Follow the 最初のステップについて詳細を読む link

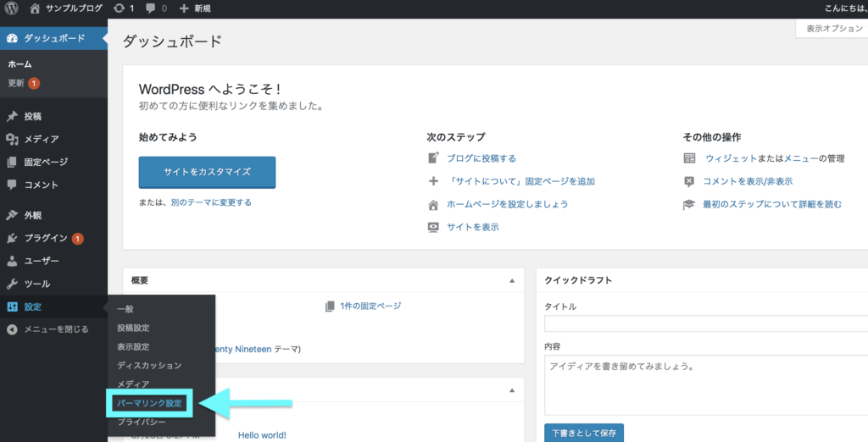tap(772, 204)
